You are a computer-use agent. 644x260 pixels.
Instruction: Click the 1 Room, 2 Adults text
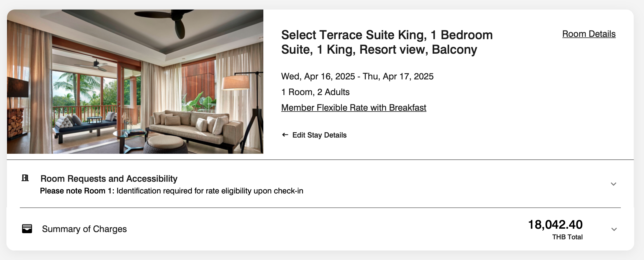(315, 92)
